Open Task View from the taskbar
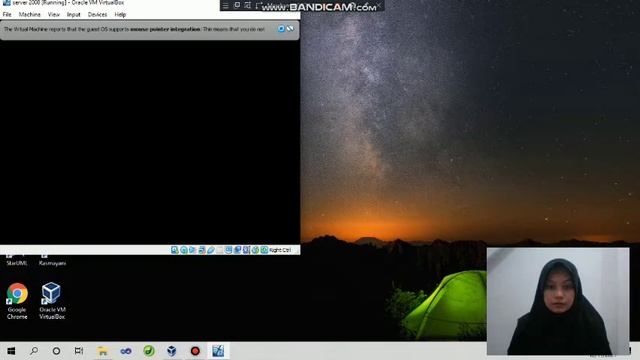Screen dimensions: 640x360 point(79,351)
